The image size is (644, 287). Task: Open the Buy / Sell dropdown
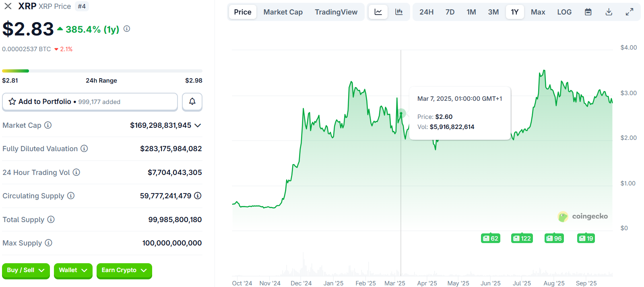[x=26, y=270]
